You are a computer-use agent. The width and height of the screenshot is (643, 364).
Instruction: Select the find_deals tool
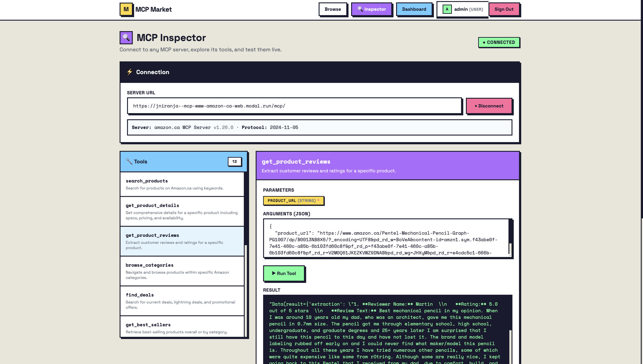(x=182, y=301)
